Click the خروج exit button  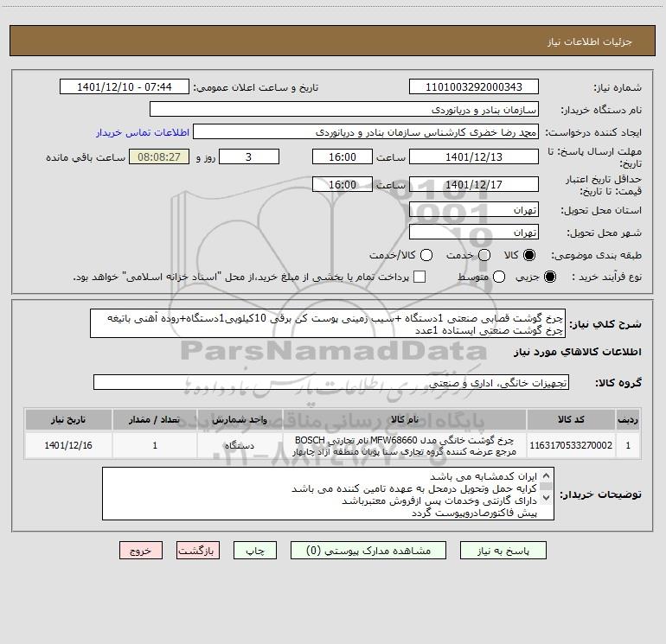(141, 551)
